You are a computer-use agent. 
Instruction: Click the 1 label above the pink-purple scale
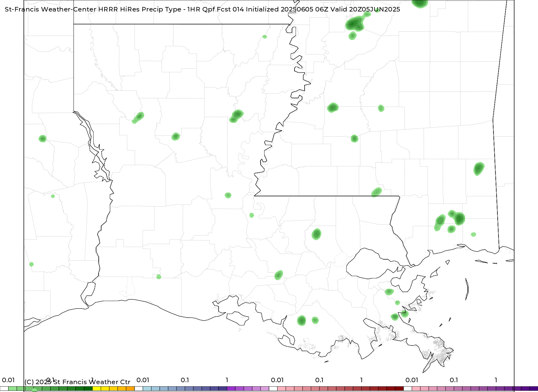[x=496, y=380]
